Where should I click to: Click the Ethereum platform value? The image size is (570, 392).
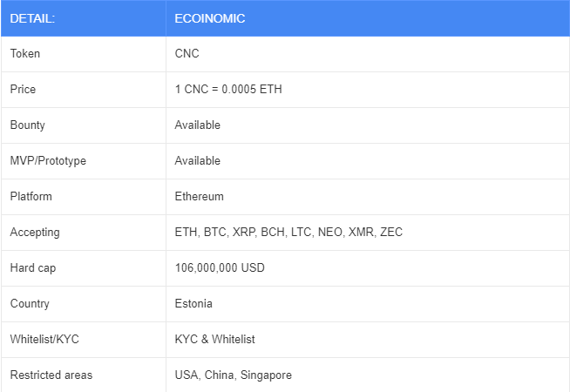click(199, 197)
